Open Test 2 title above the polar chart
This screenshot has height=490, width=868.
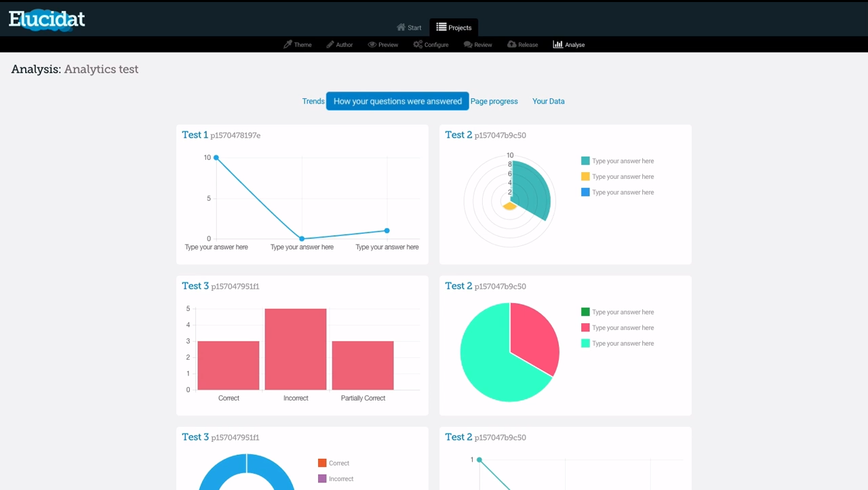coord(458,135)
